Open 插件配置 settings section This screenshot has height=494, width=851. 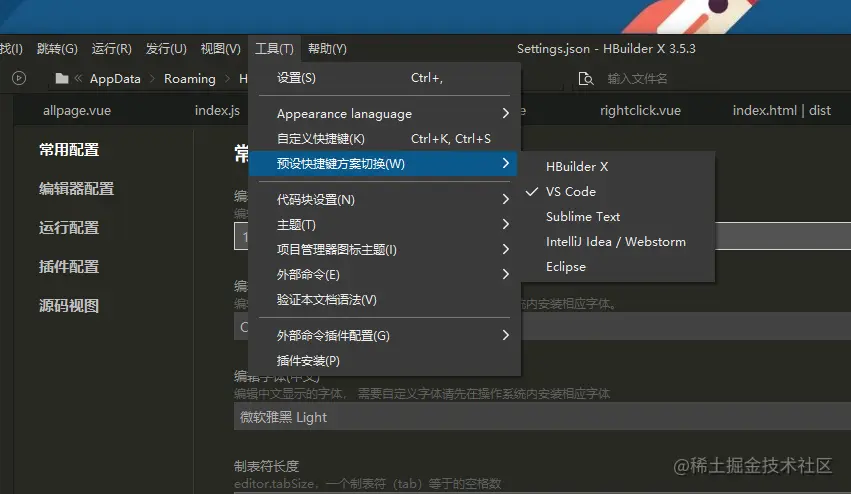(69, 267)
